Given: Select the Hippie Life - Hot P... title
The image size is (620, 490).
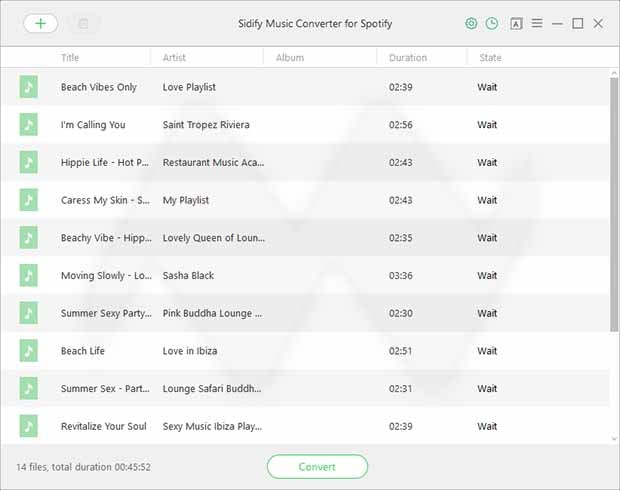Looking at the screenshot, I should [x=105, y=163].
